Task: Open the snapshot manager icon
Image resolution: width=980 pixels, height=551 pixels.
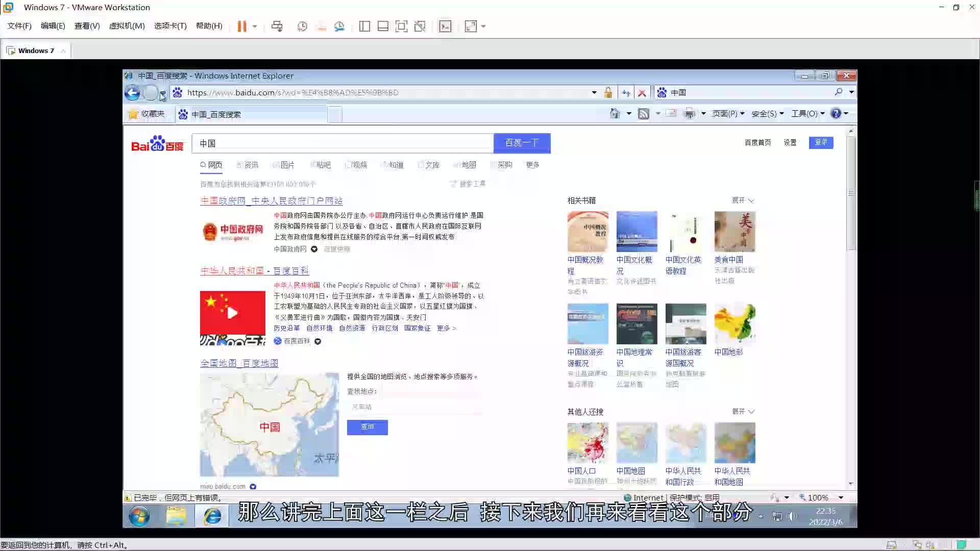Action: click(339, 27)
